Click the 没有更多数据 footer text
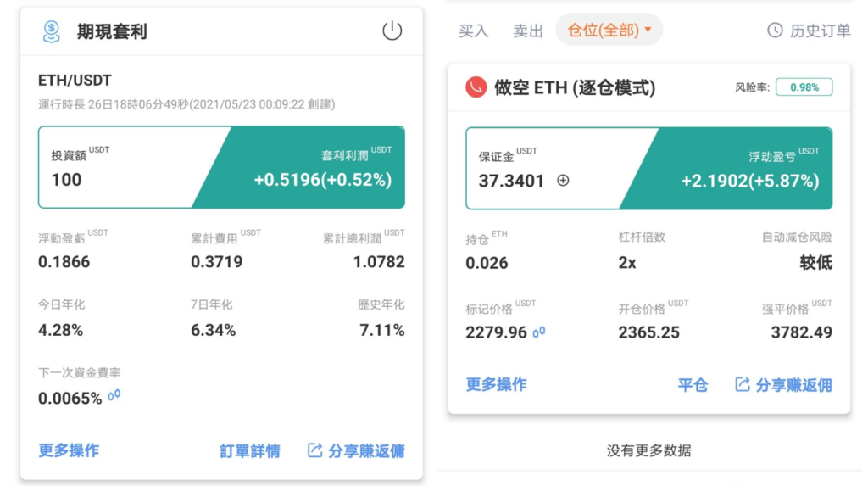The height and width of the screenshot is (486, 868). (648, 450)
